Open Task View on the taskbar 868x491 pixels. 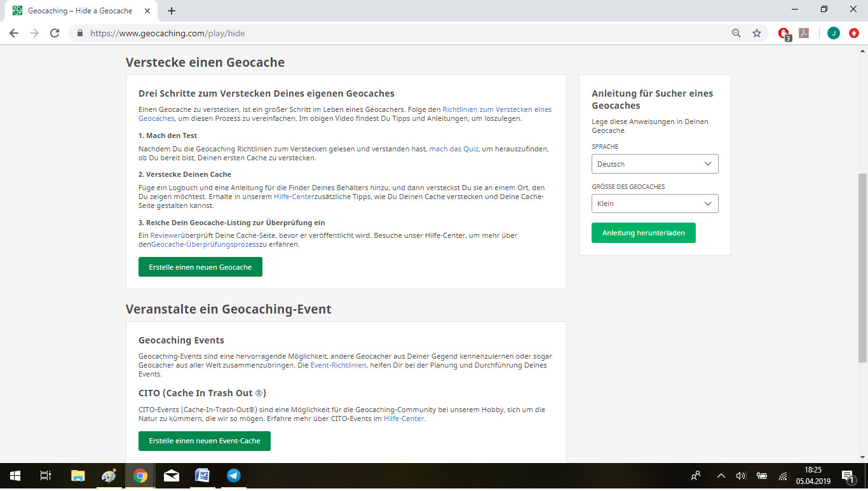[45, 476]
